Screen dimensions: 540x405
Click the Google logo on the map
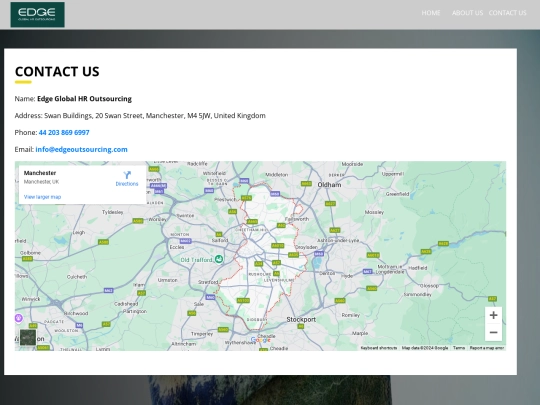coord(261,340)
